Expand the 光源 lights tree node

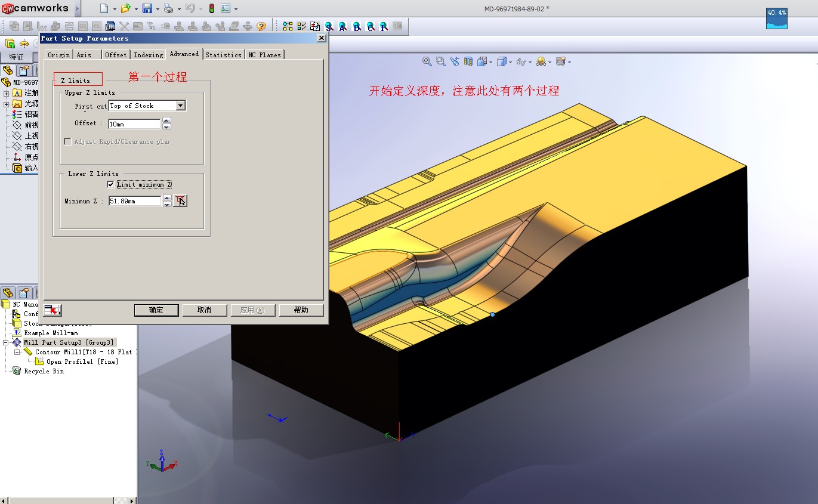(x=7, y=104)
